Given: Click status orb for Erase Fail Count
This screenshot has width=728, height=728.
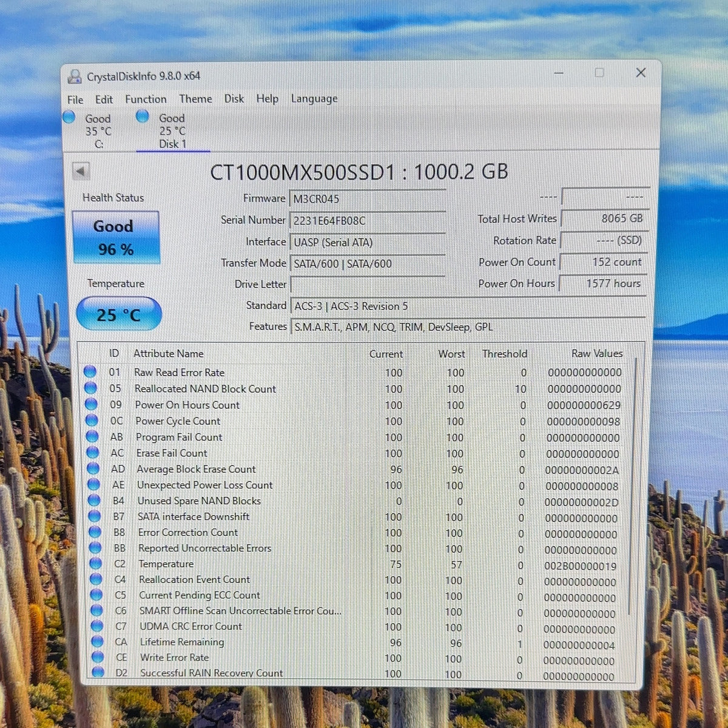Looking at the screenshot, I should click(92, 452).
